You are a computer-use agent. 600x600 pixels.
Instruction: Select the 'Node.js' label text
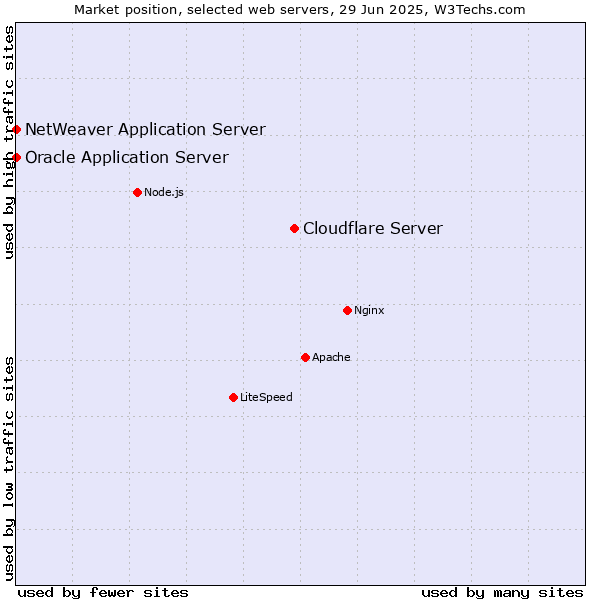pos(164,192)
